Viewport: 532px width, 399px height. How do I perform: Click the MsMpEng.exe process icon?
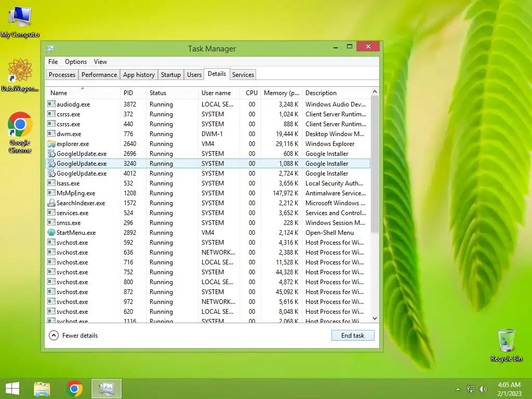pos(51,193)
